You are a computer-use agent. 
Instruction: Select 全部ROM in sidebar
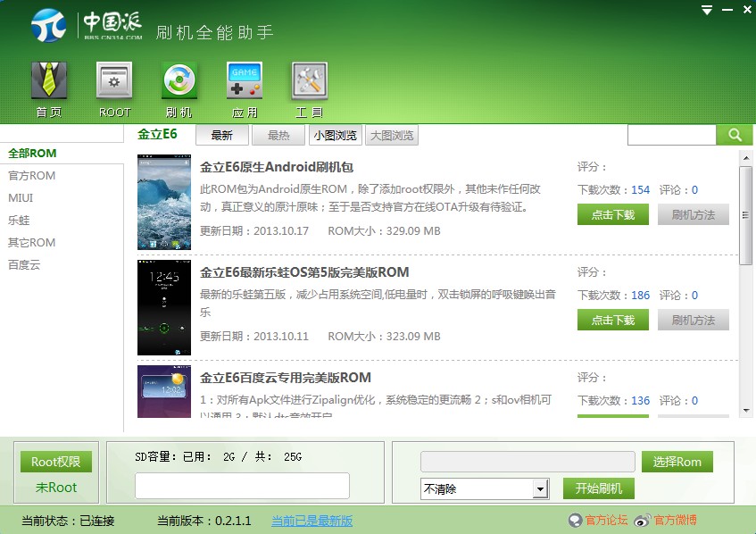(x=32, y=154)
